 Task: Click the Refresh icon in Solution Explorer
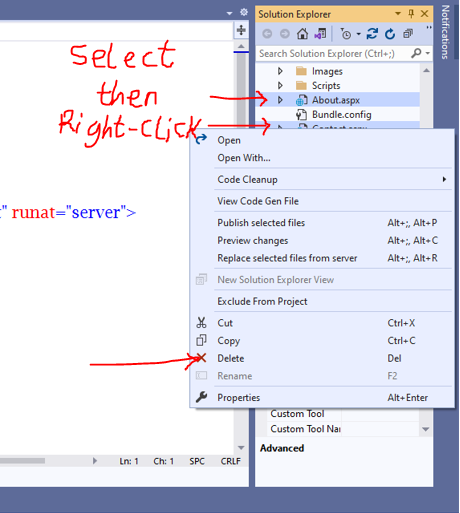390,34
